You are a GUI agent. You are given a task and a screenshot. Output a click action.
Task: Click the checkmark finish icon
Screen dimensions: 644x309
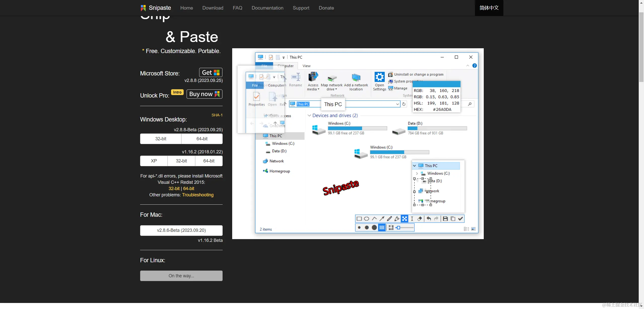click(460, 219)
